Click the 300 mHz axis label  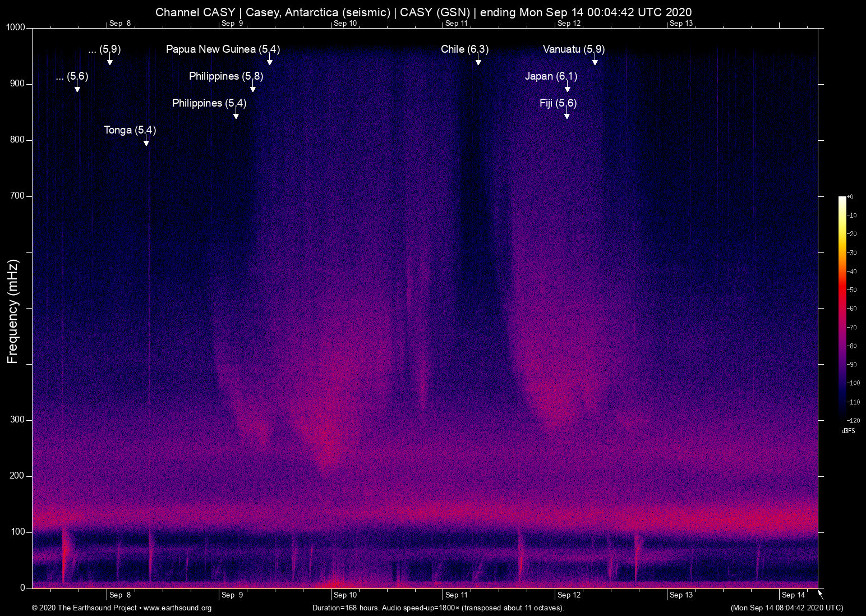click(17, 419)
